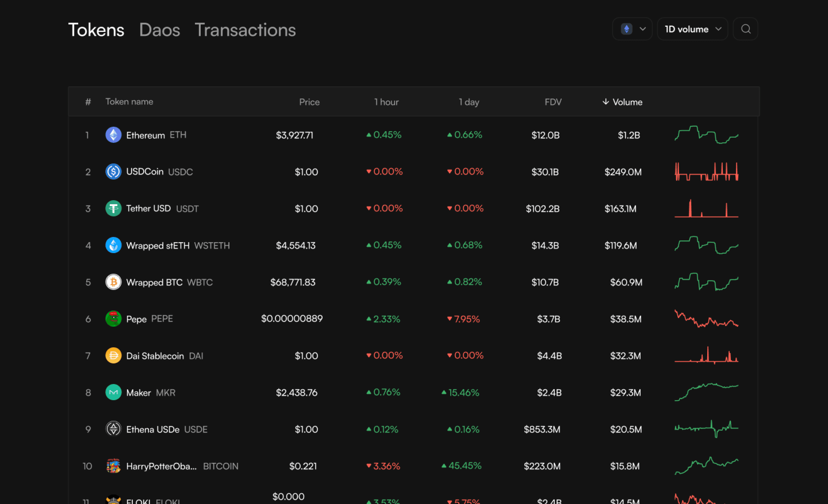Click the Dai Stablecoin logo icon
Viewport: 828px width, 504px height.
click(x=113, y=355)
